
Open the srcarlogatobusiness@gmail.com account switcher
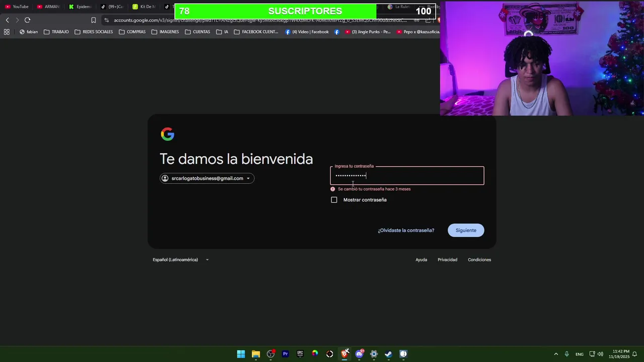(207, 178)
